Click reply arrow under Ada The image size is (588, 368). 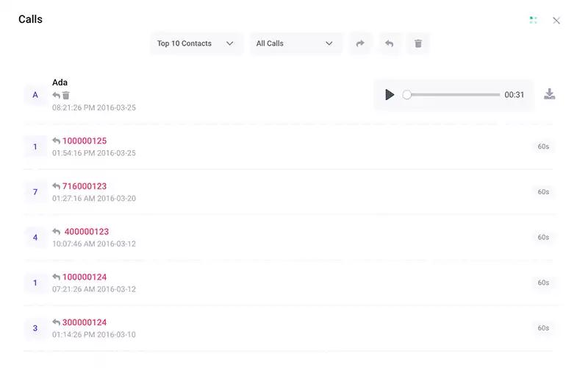[57, 96]
